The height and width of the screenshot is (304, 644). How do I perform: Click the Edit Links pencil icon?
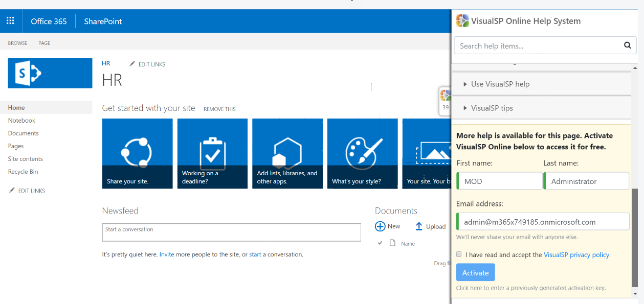tap(132, 63)
